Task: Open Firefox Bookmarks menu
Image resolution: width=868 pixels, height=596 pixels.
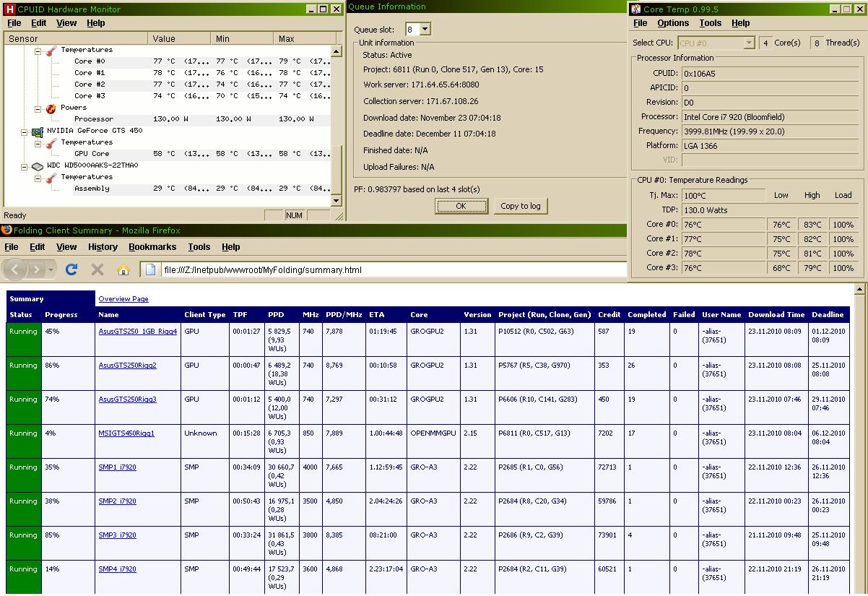Action: click(x=152, y=247)
